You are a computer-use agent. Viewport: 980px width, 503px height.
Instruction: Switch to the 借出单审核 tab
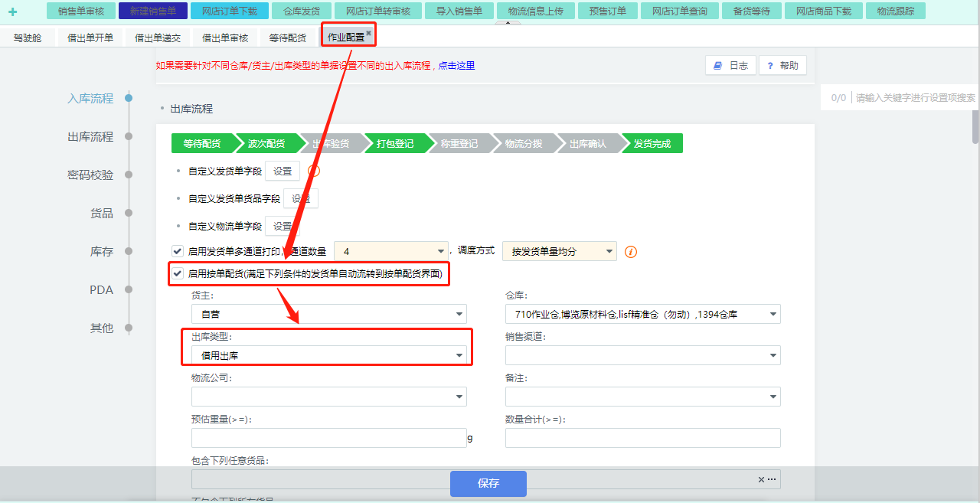pos(225,38)
